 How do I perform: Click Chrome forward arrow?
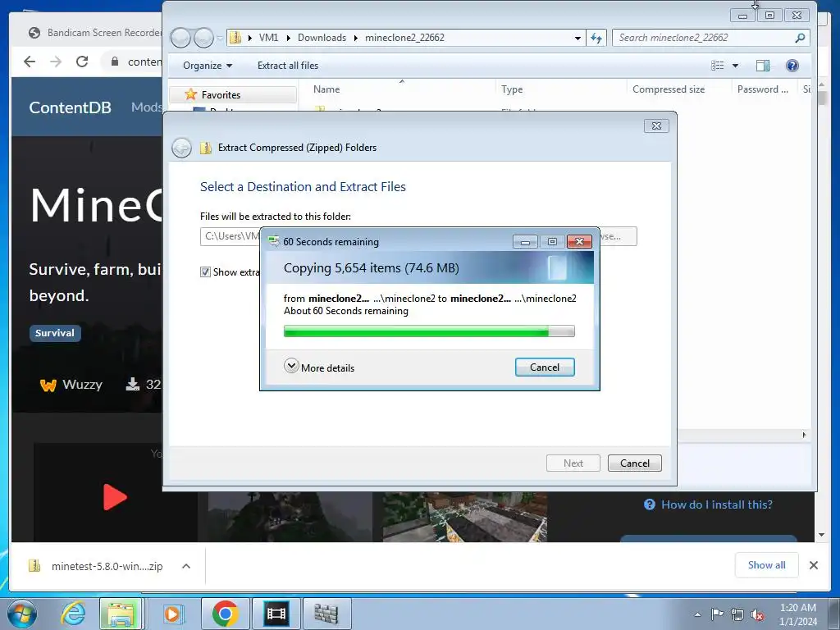(x=56, y=62)
